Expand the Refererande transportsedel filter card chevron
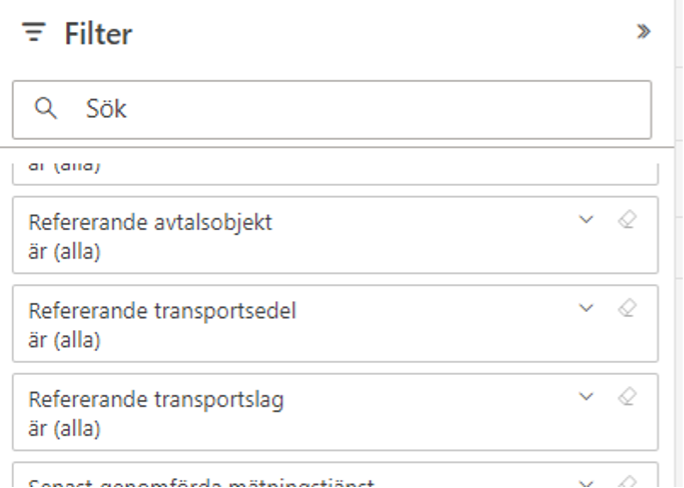Viewport: 684px width, 488px height. pos(586,308)
